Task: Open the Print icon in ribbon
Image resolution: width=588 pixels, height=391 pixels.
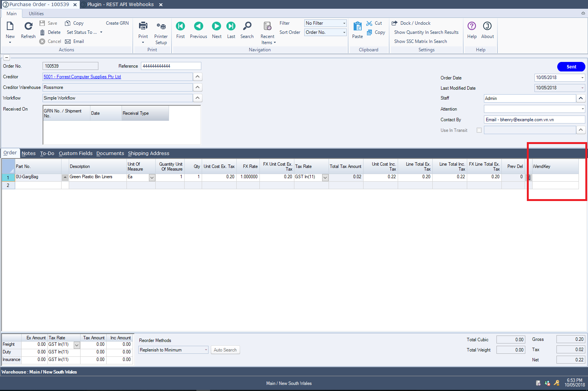Action: [143, 26]
